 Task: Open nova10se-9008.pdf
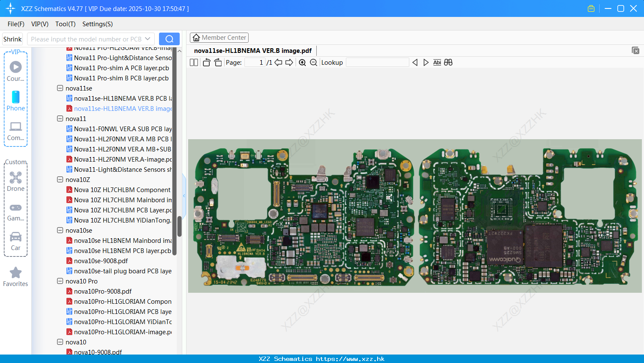pos(97,261)
